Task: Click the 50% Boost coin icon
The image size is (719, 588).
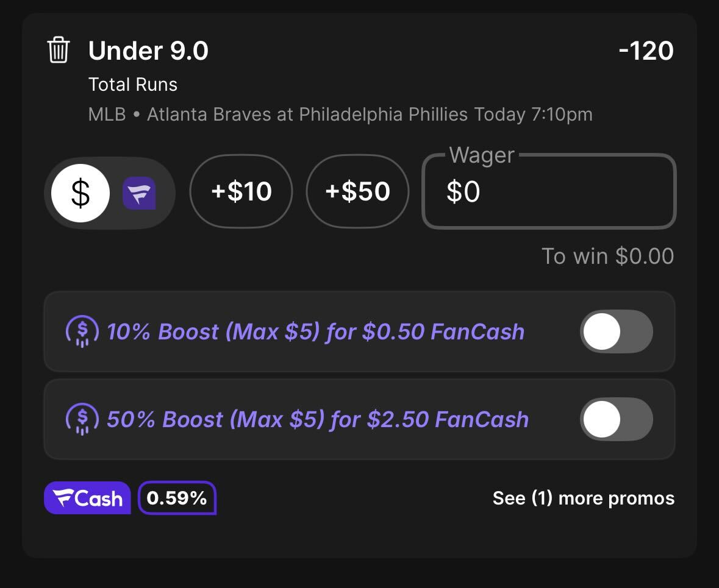Action: 82,419
